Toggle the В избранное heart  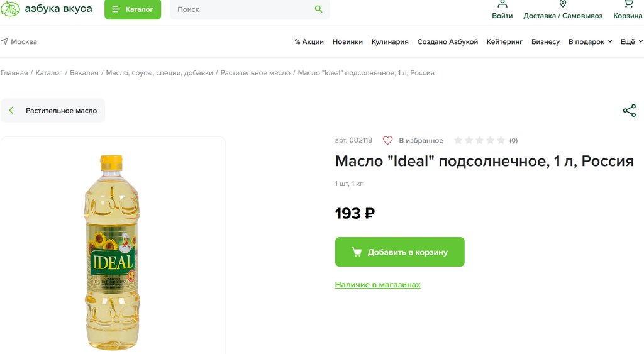click(388, 140)
